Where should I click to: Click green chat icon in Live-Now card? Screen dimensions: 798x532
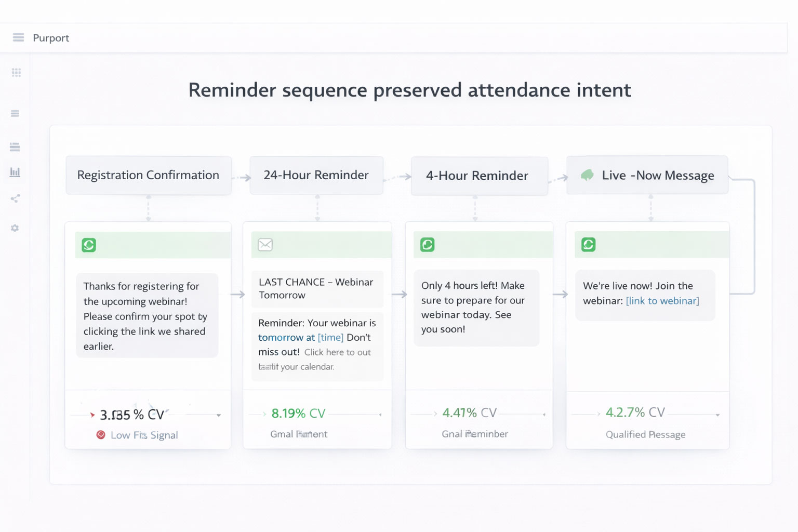coord(589,245)
